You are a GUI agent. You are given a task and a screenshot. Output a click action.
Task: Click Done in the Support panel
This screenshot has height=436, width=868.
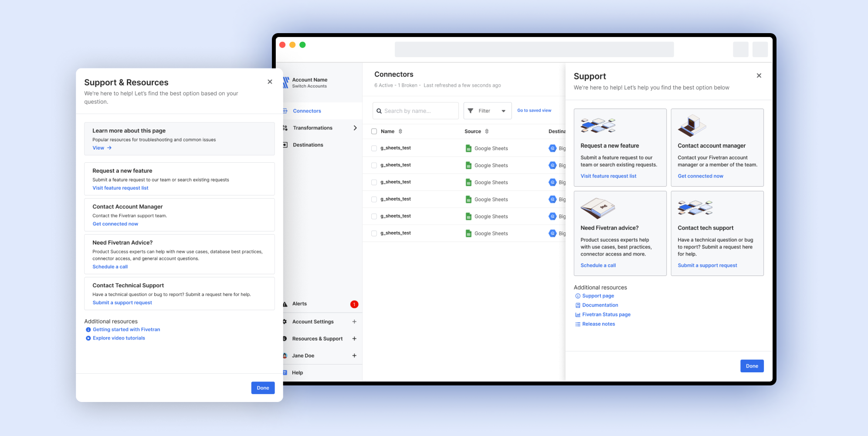pyautogui.click(x=752, y=366)
